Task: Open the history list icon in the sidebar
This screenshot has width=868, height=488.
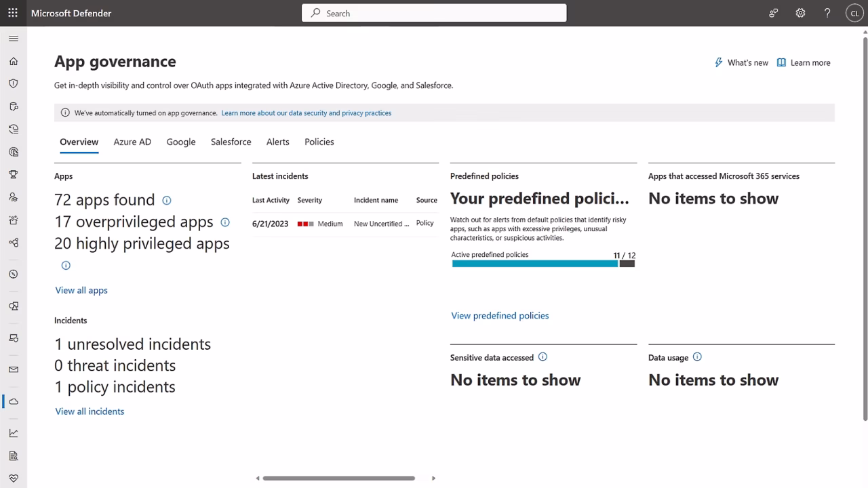Action: [14, 129]
